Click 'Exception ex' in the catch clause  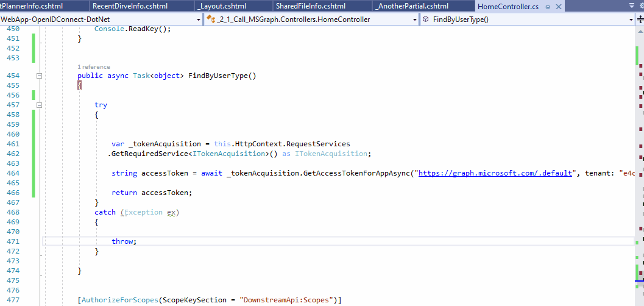pos(150,212)
